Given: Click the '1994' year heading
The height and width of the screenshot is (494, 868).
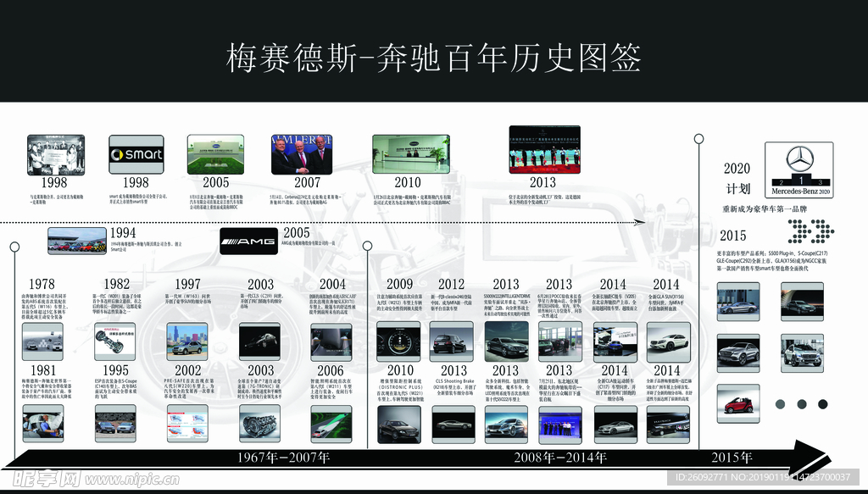Looking at the screenshot, I should click(122, 233).
